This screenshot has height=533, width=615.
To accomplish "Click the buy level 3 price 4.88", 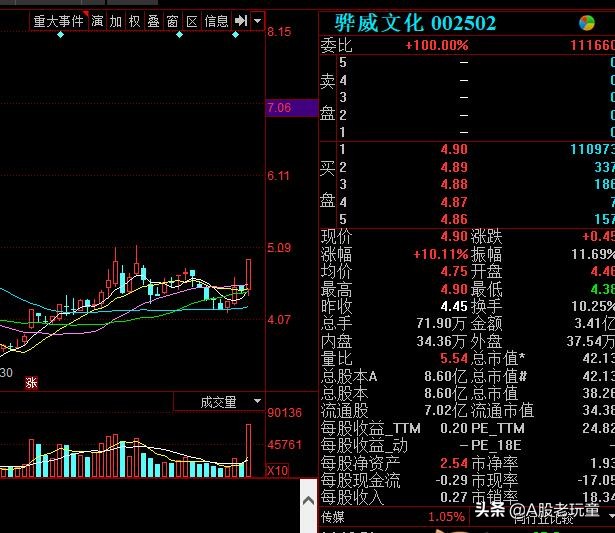I will click(454, 184).
